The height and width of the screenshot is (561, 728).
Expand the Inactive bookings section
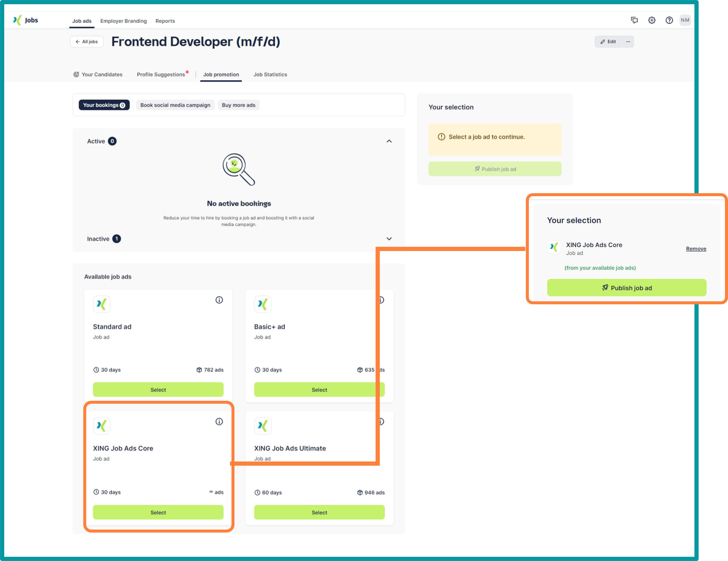tap(389, 239)
